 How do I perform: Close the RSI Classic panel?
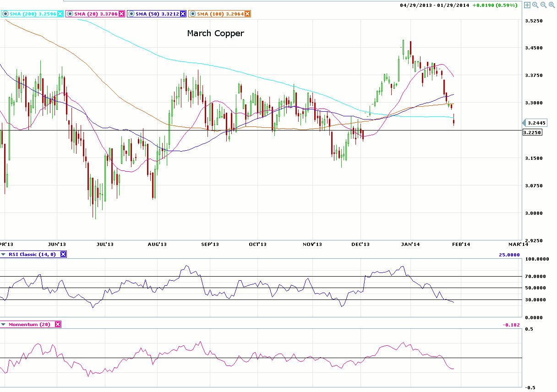tap(63, 255)
